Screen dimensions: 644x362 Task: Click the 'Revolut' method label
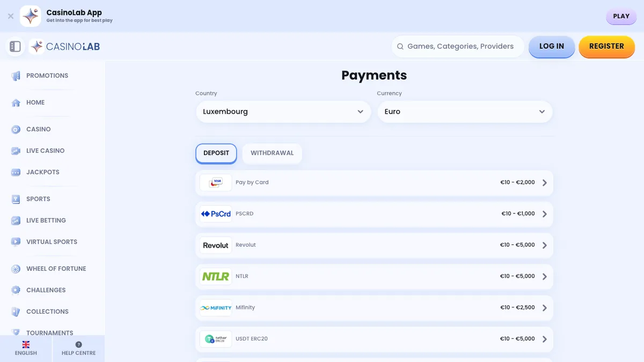tap(246, 245)
